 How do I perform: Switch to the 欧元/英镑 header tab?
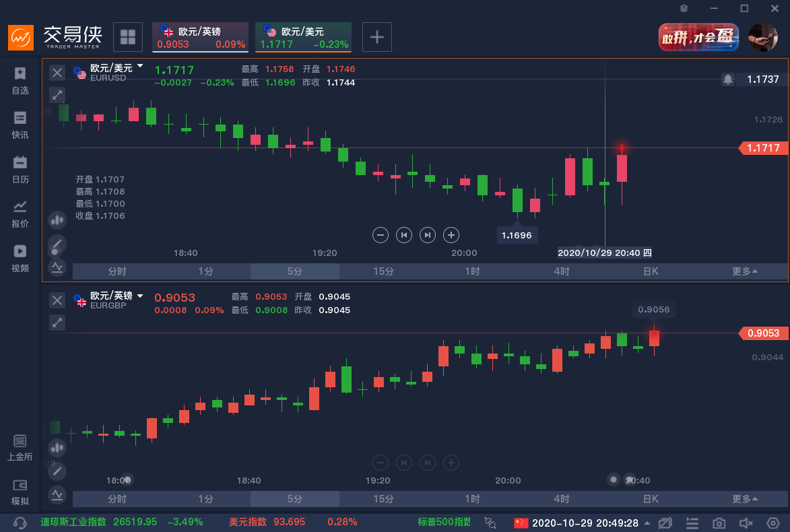tap(201, 37)
